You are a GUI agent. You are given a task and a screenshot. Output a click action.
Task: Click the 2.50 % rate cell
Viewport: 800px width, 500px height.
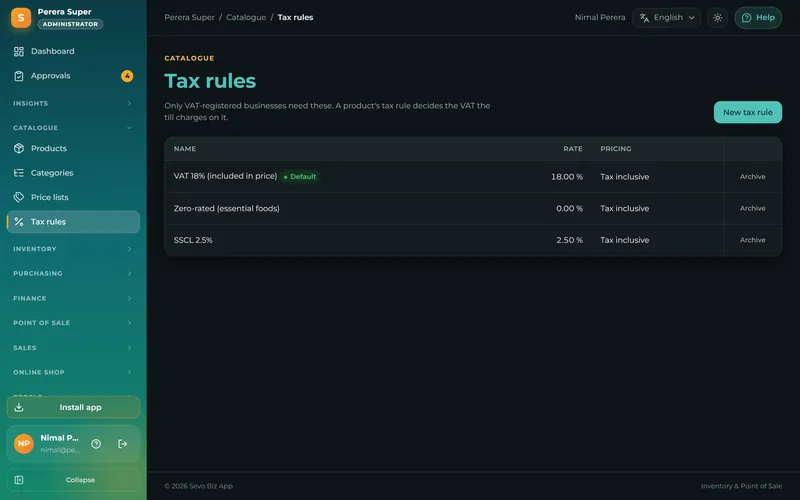(x=569, y=240)
